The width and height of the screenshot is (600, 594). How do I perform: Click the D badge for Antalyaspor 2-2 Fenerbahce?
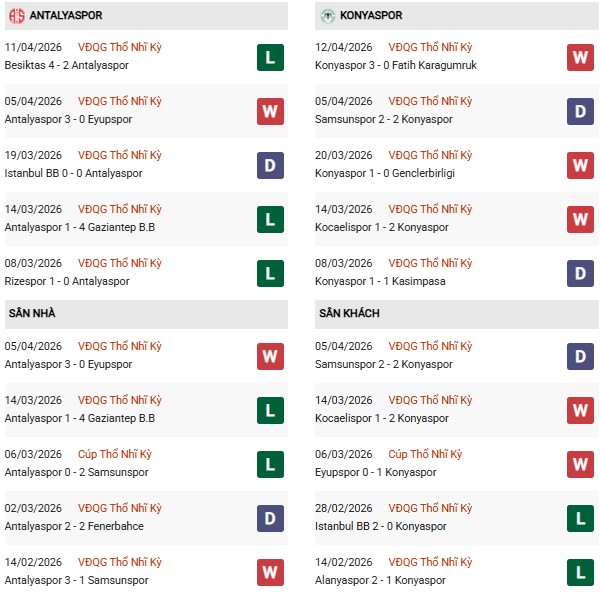click(x=270, y=518)
